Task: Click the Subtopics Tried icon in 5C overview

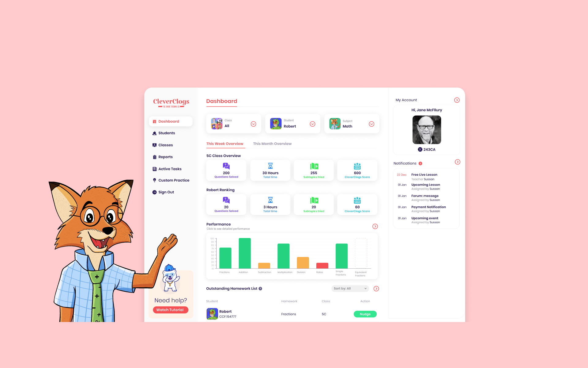Action: click(314, 166)
